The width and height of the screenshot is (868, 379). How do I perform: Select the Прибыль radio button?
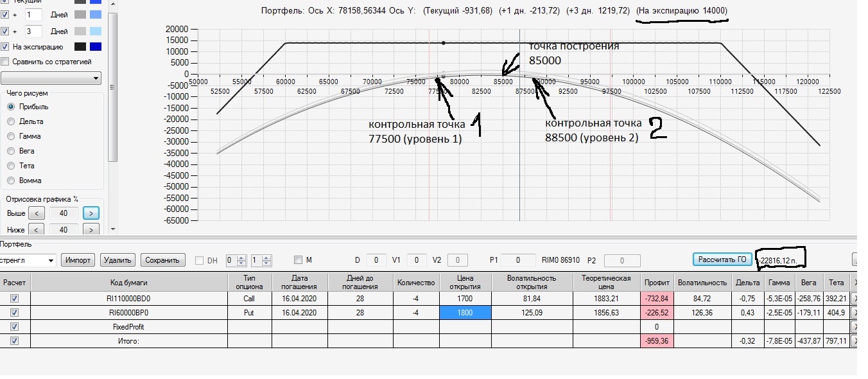[11, 107]
